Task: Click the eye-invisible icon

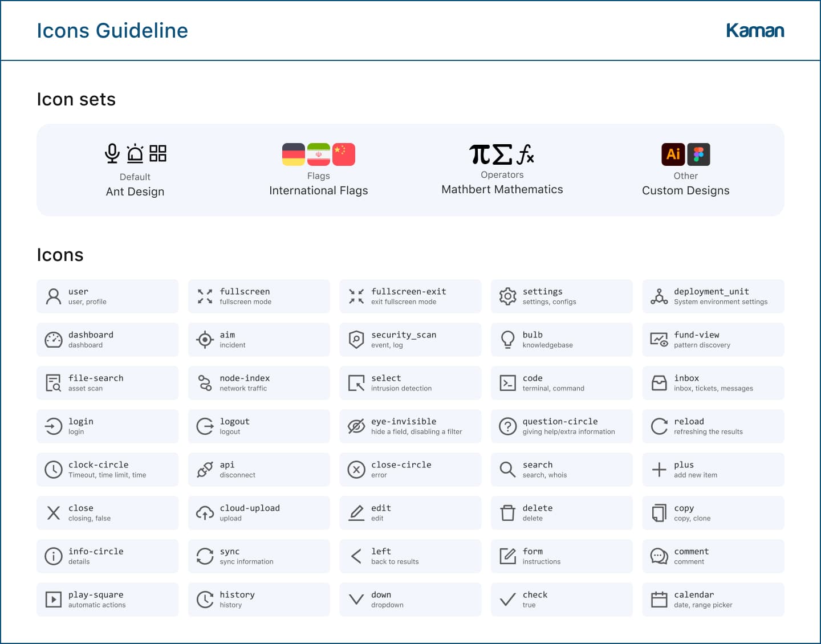Action: tap(356, 426)
